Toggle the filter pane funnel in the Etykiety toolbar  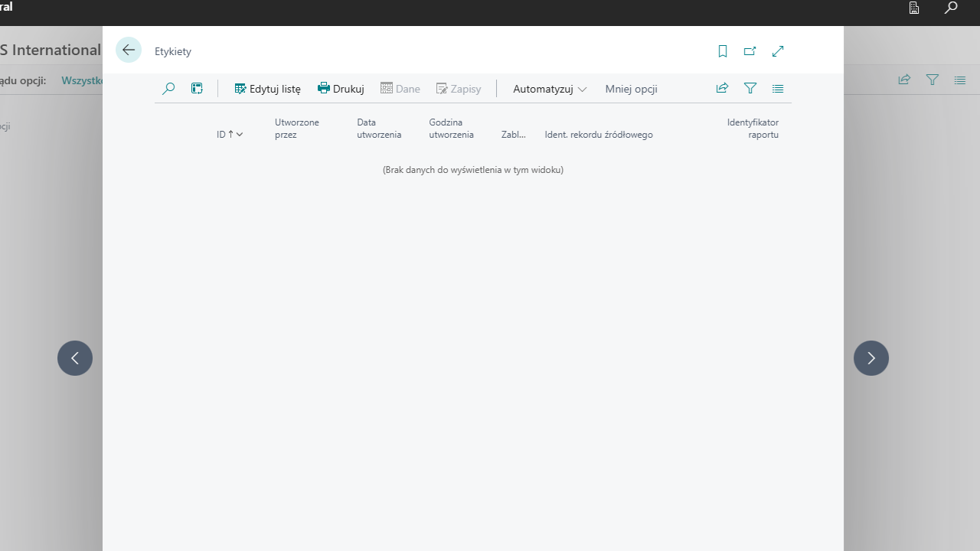(750, 89)
